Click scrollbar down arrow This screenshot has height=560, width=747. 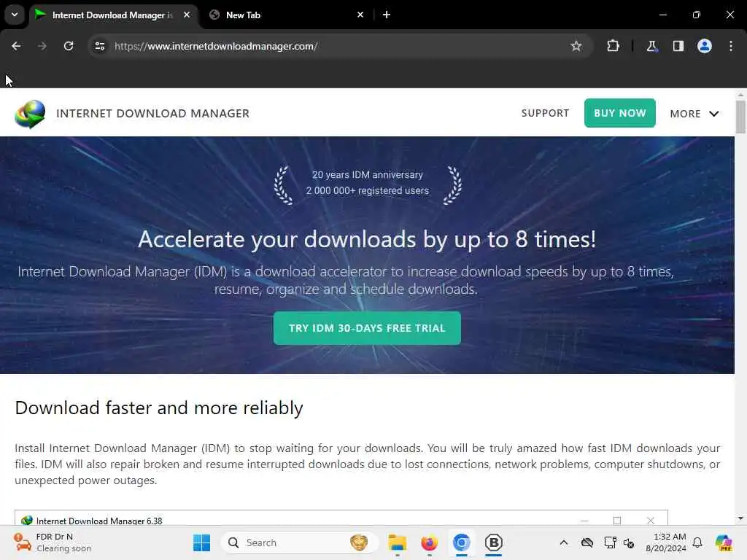click(x=740, y=518)
